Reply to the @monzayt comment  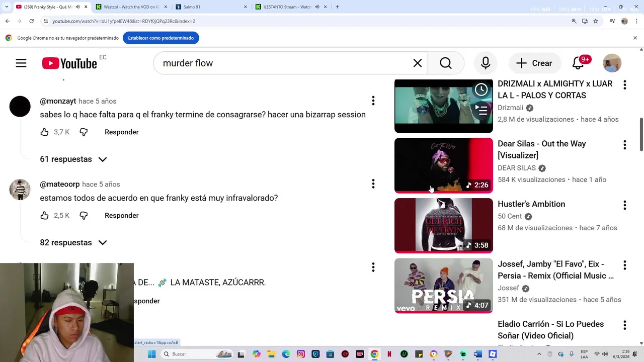pyautogui.click(x=121, y=132)
